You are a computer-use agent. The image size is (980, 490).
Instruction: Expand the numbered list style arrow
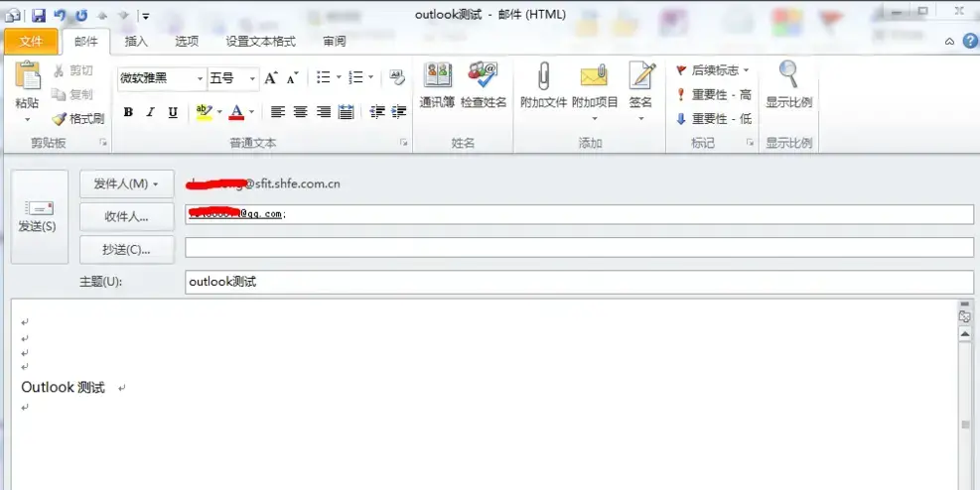click(370, 77)
